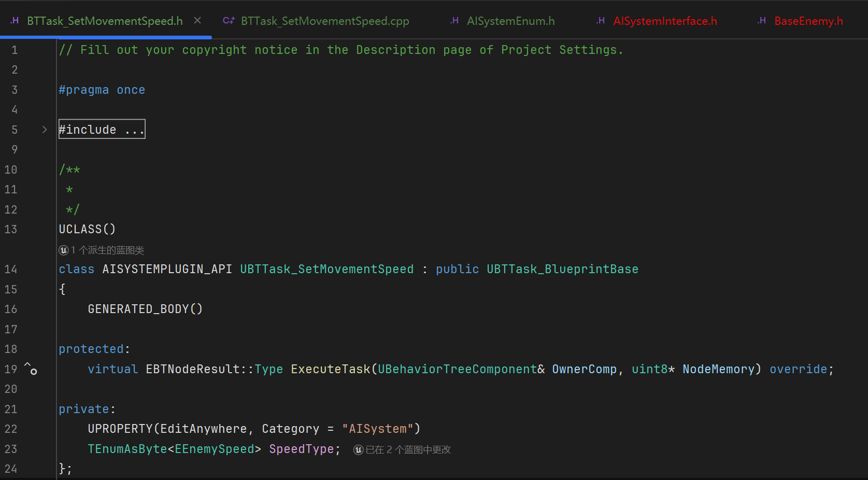Click the EditAnywhere specifier
The height and width of the screenshot is (480, 868).
tap(203, 429)
